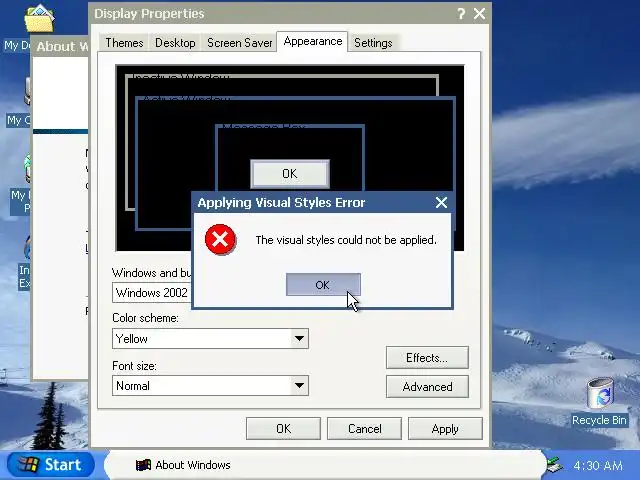Click the Recycle Bin label text
640x480 pixels.
[x=599, y=420]
